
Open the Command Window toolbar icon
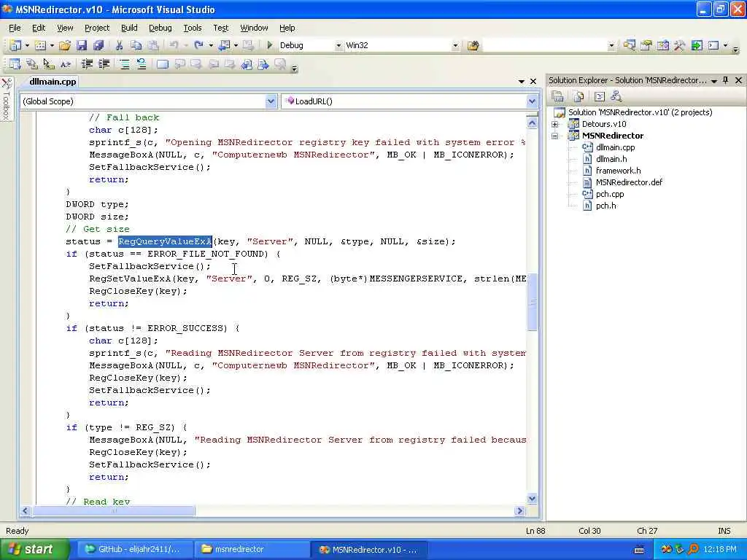(713, 45)
